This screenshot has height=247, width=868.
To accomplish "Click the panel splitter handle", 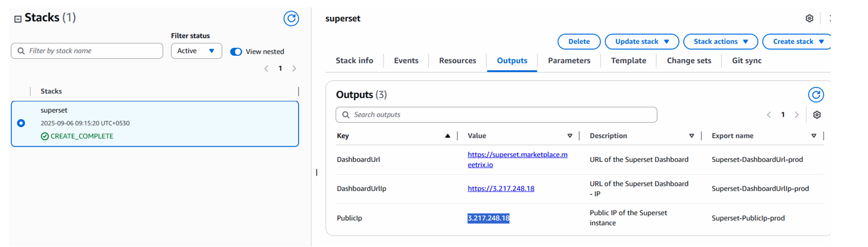I will (x=316, y=173).
